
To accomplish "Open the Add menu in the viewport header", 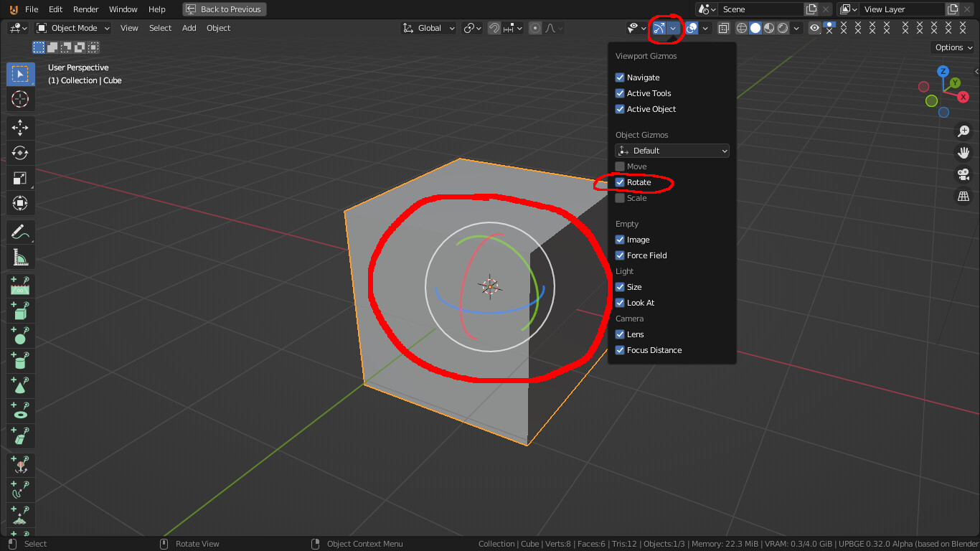I will (x=189, y=27).
